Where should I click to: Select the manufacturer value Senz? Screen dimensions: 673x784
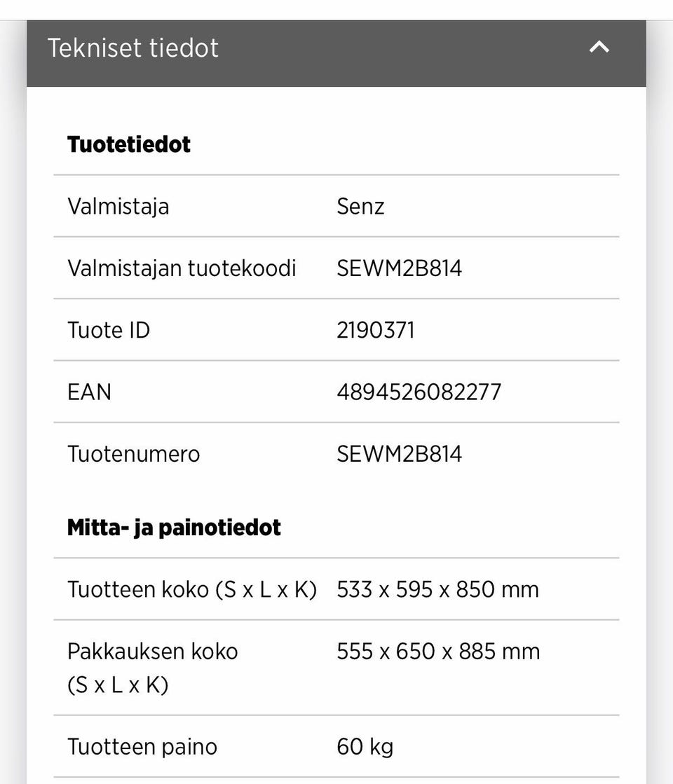[x=360, y=207]
